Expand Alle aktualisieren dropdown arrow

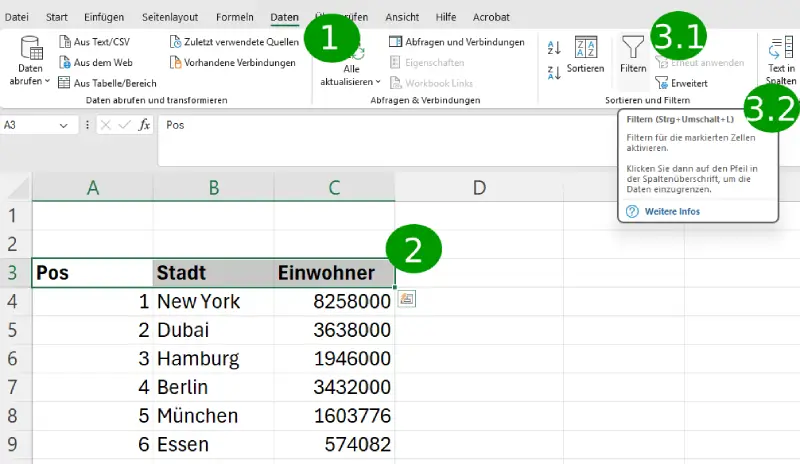click(x=378, y=82)
